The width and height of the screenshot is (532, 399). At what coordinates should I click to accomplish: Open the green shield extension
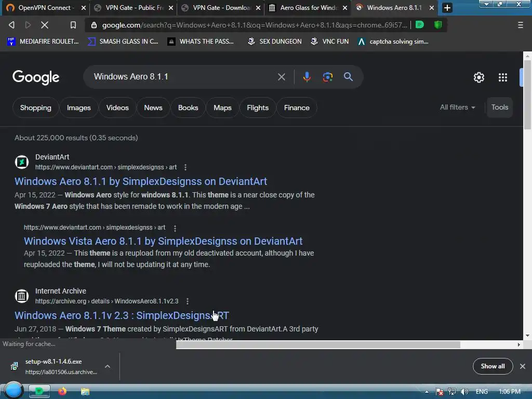[438, 24]
